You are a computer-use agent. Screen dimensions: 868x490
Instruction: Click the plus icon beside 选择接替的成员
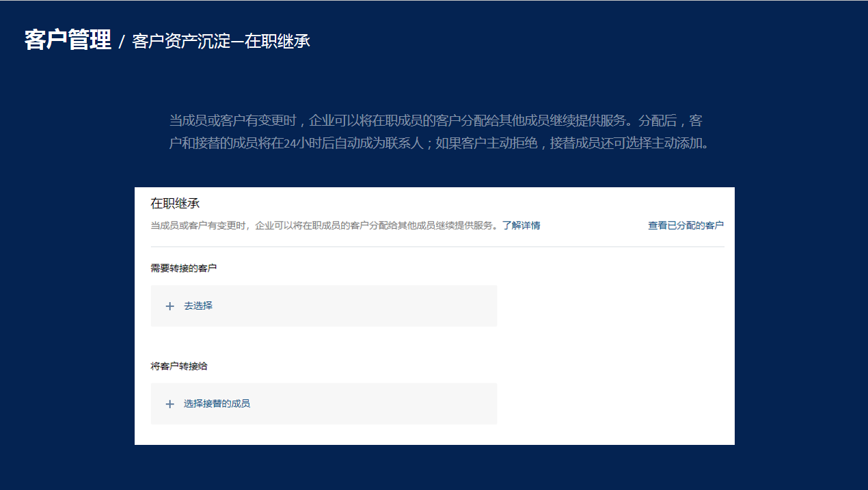click(170, 404)
